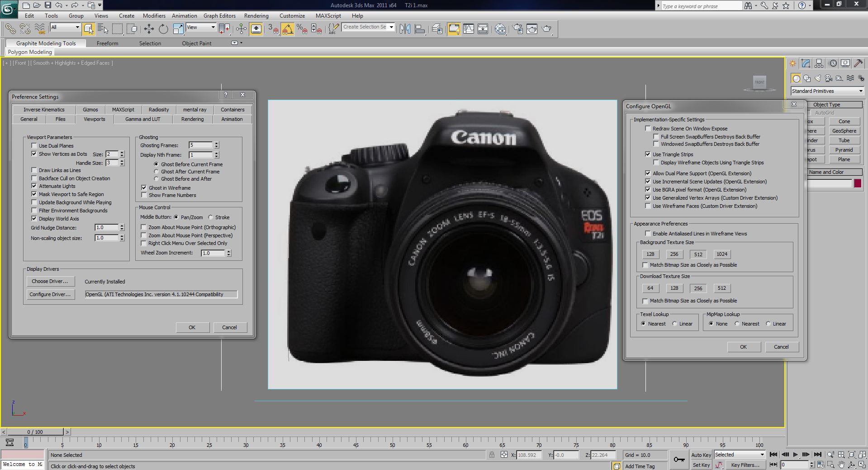The image size is (868, 470).
Task: Check Redraw Scene On Window Expose
Action: [648, 129]
